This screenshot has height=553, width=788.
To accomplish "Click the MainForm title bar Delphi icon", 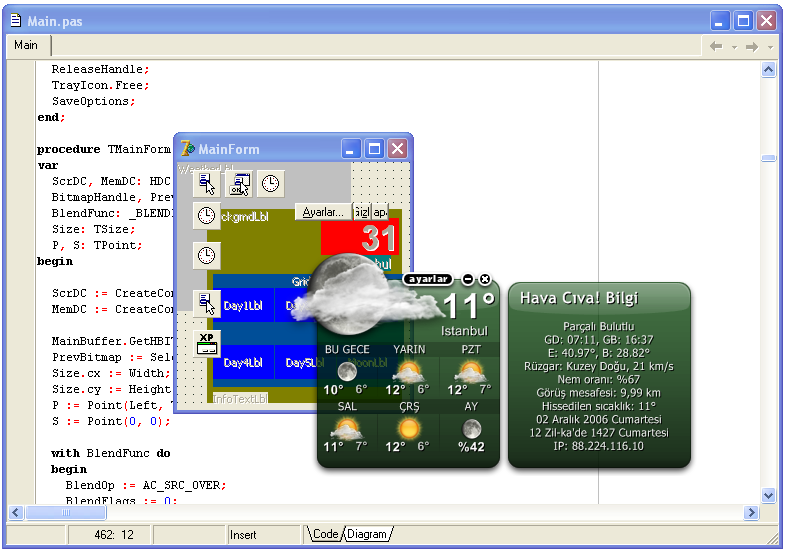I will click(187, 149).
